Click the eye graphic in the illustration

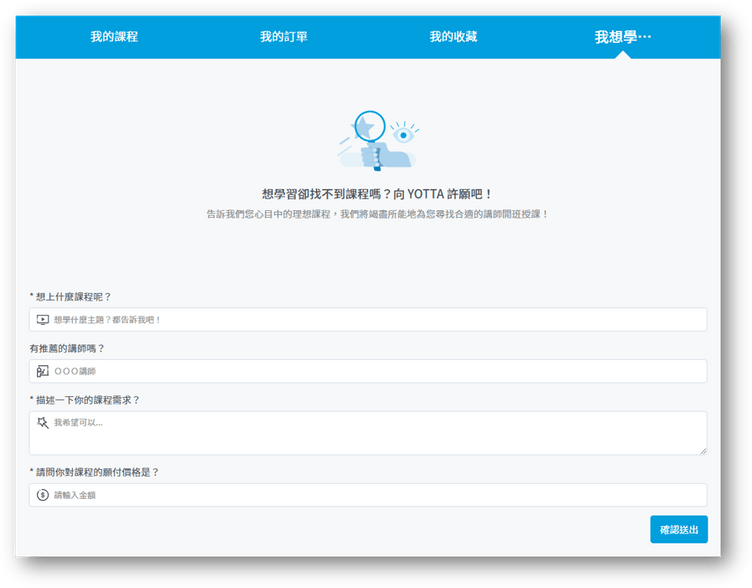[x=402, y=132]
